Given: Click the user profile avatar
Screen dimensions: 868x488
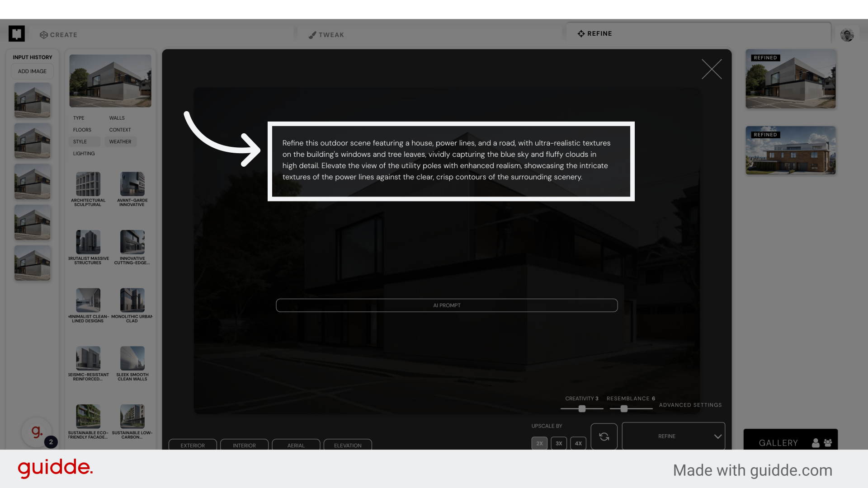Looking at the screenshot, I should click(x=847, y=35).
